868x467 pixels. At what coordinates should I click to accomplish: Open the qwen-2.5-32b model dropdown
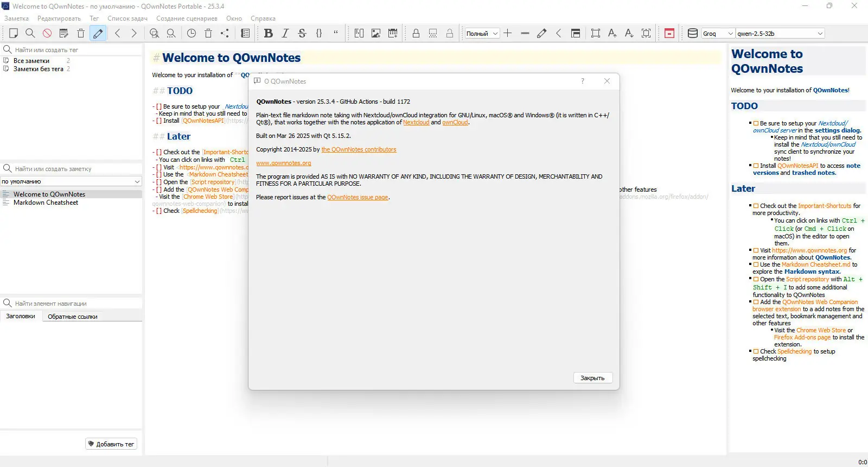(780, 34)
